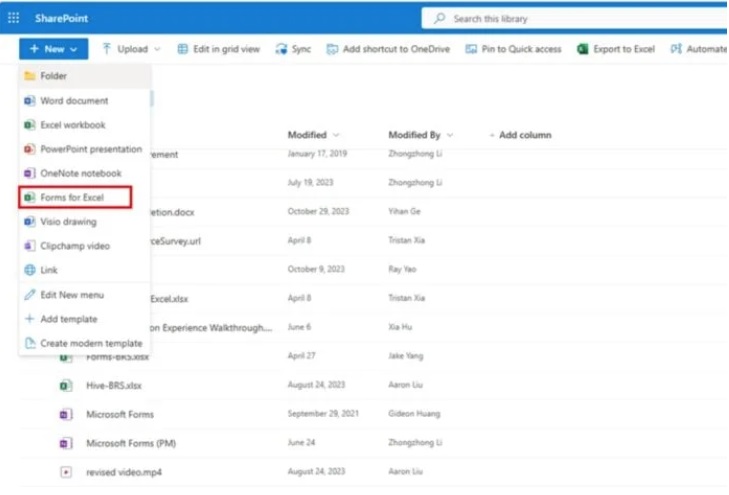729x495 pixels.
Task: Click the Upload arrow icon
Action: 106,49
